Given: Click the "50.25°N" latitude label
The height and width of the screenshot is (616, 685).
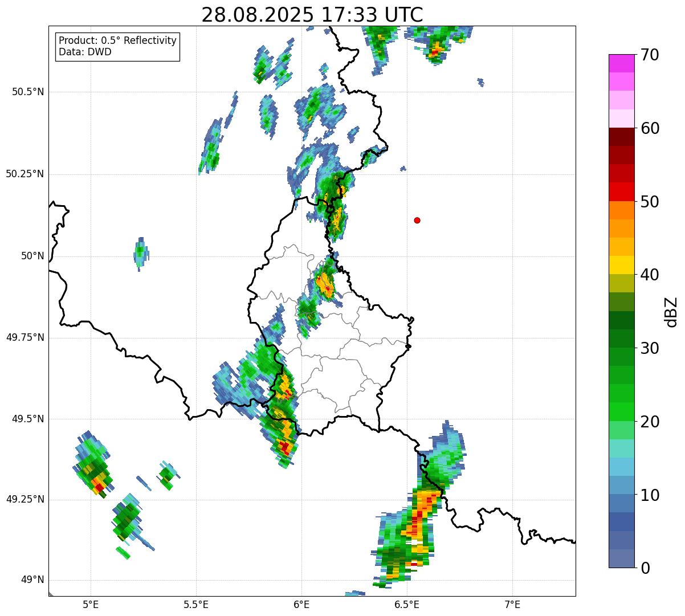Looking at the screenshot, I should [x=25, y=174].
